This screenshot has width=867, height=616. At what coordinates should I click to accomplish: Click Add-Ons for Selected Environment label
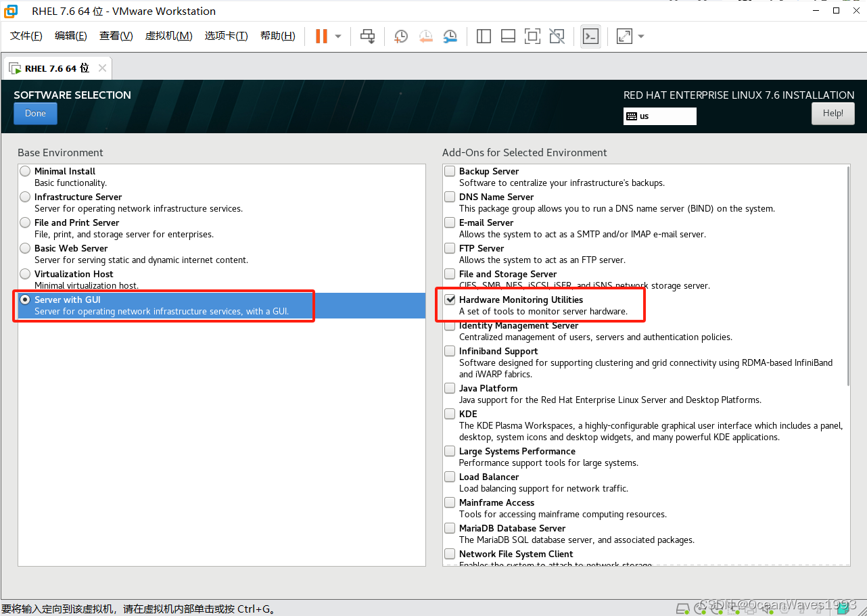(525, 153)
